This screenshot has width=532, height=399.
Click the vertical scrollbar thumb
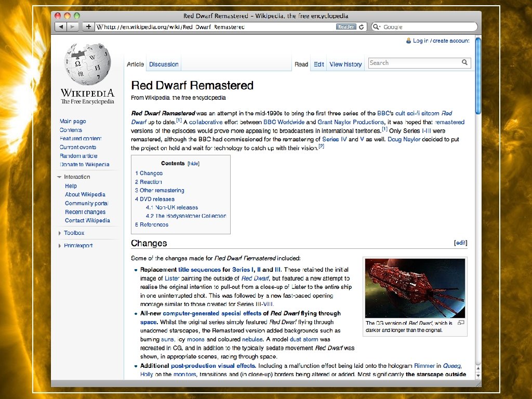[478, 76]
